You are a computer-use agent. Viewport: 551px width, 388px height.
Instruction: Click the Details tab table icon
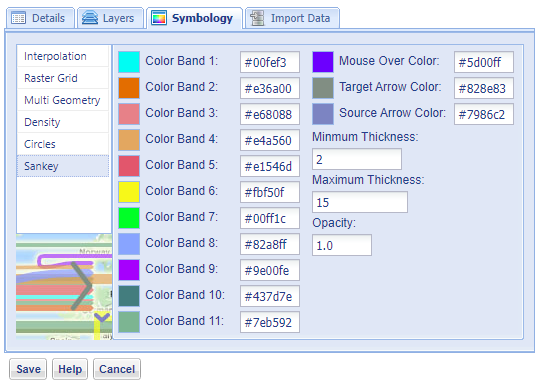(x=18, y=18)
